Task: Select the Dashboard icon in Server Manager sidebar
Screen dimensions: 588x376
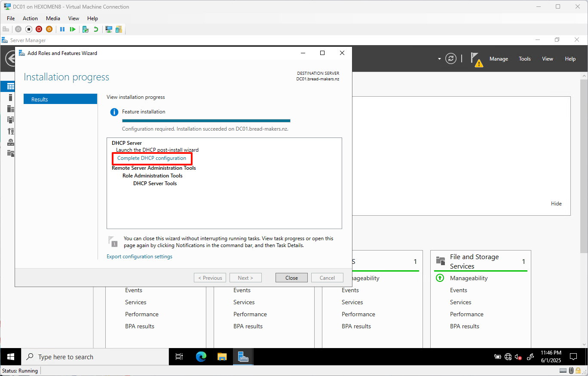Action: pos(11,86)
